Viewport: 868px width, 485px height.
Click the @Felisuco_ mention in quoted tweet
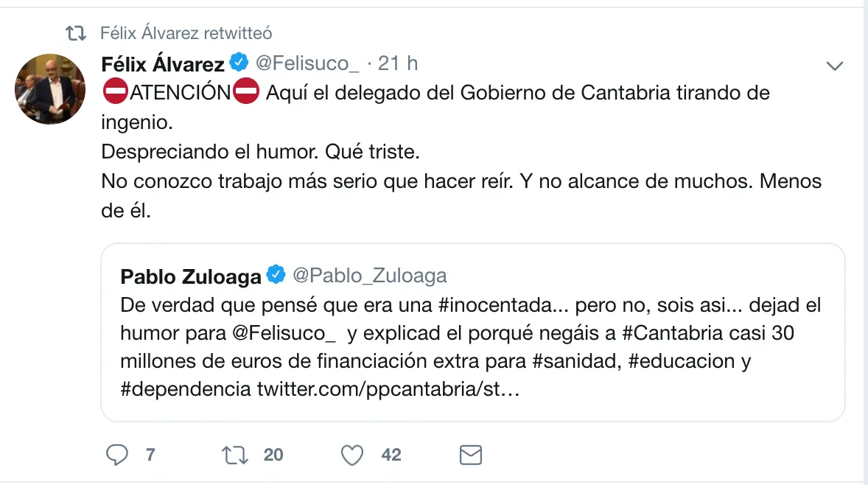tap(284, 334)
